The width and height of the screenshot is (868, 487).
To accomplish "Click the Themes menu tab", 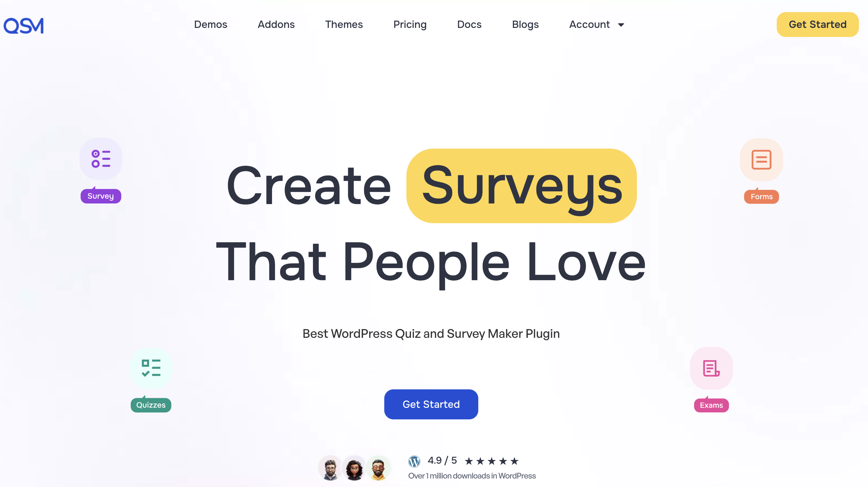I will 344,25.
